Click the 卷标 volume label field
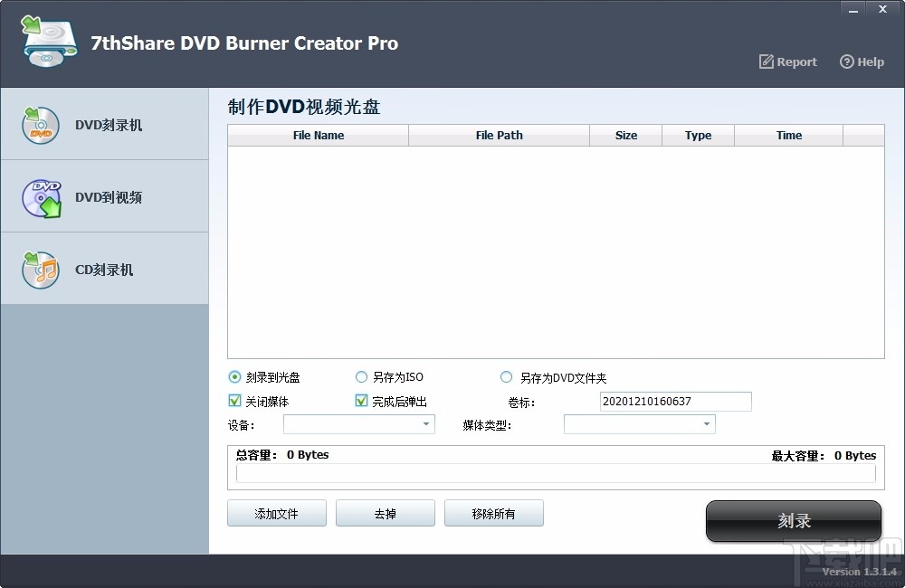 674,401
